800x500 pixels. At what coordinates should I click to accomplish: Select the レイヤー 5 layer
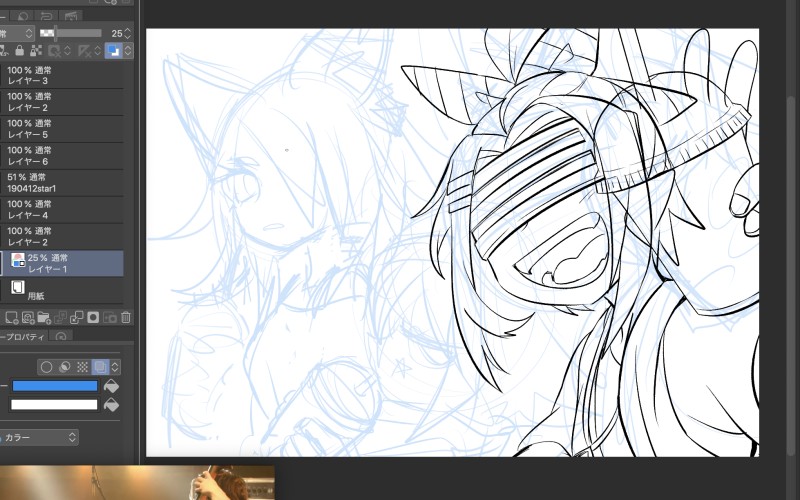pos(62,129)
